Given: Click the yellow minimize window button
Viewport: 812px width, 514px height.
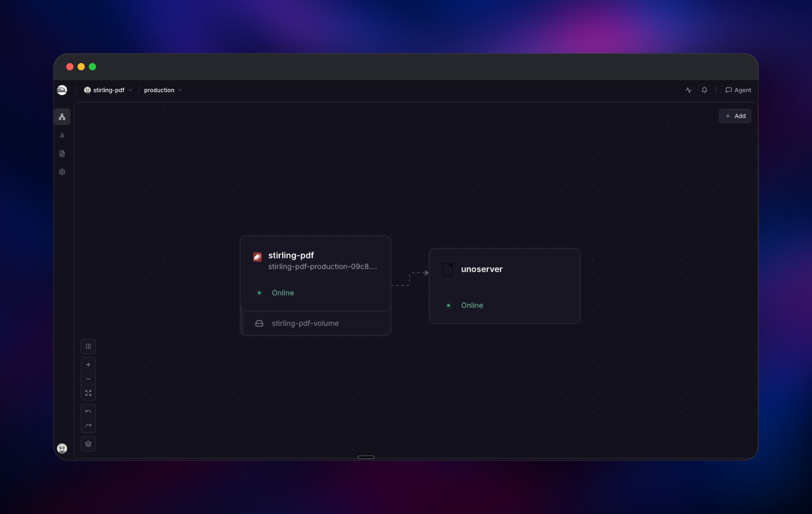Looking at the screenshot, I should click(81, 67).
